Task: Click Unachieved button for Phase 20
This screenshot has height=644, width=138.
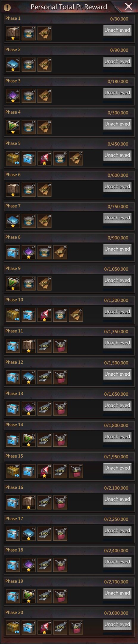Action: [x=117, y=624]
